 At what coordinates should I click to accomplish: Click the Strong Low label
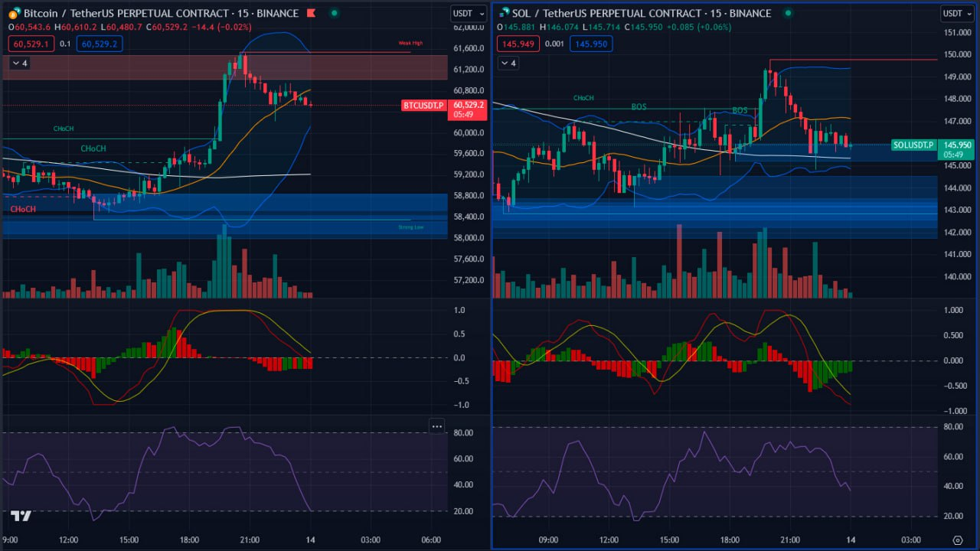click(410, 227)
